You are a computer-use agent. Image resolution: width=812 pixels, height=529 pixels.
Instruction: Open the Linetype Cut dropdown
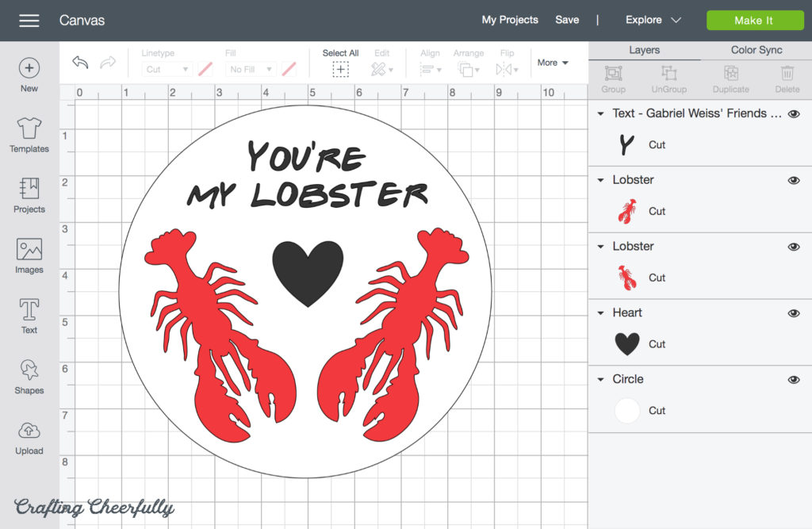point(167,69)
